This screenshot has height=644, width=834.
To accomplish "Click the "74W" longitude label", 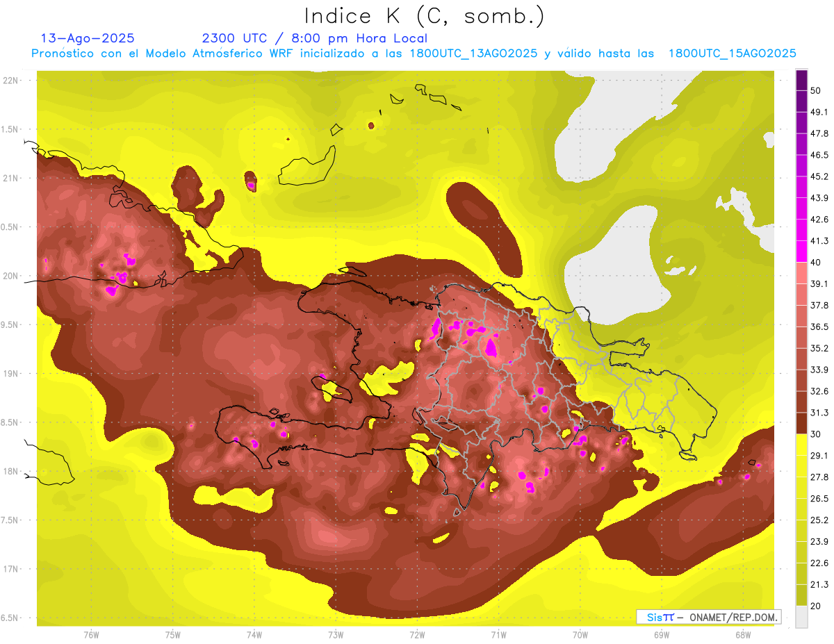I will click(x=254, y=634).
